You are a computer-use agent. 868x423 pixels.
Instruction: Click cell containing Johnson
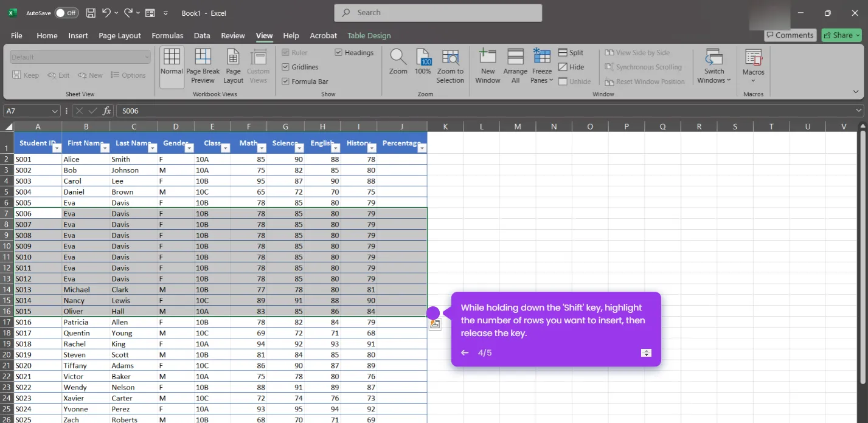[x=133, y=170]
